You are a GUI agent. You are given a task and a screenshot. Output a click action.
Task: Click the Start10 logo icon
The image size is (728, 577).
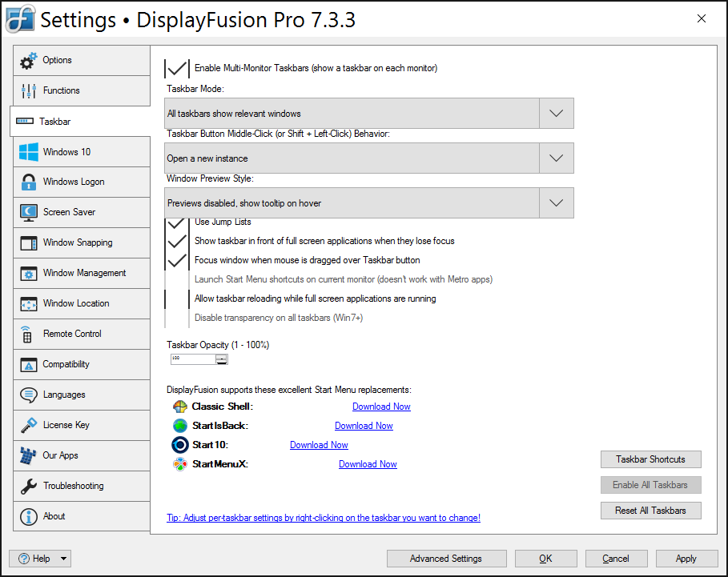(180, 445)
